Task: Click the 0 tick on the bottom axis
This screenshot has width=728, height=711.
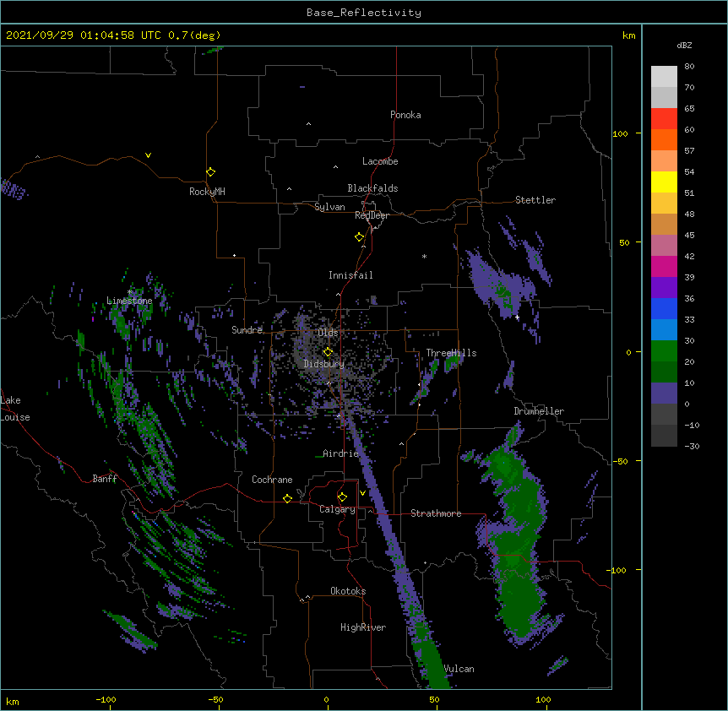Action: pyautogui.click(x=326, y=699)
